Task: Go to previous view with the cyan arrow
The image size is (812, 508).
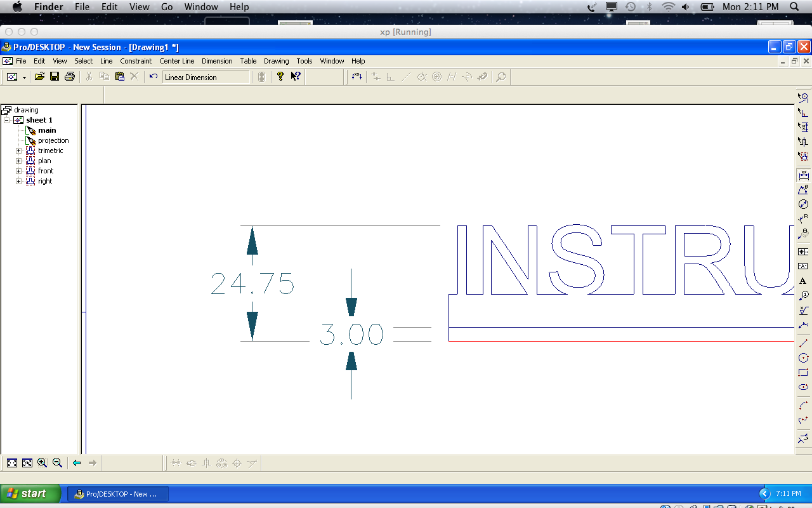Action: click(x=77, y=463)
